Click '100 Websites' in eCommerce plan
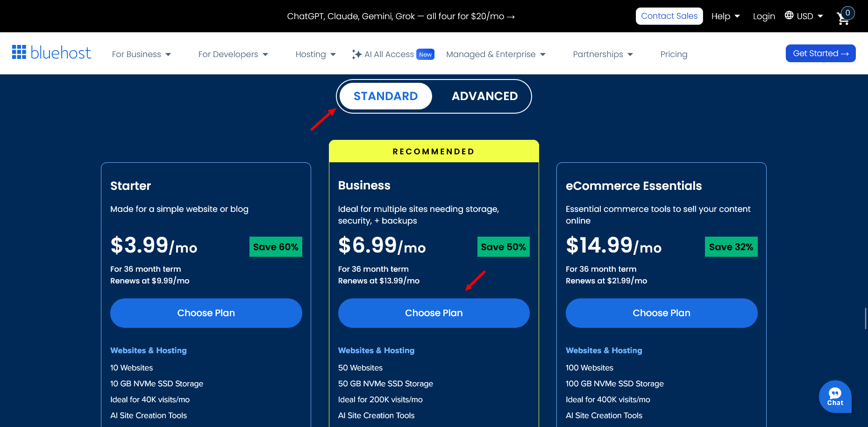Image resolution: width=868 pixels, height=427 pixels. [589, 368]
